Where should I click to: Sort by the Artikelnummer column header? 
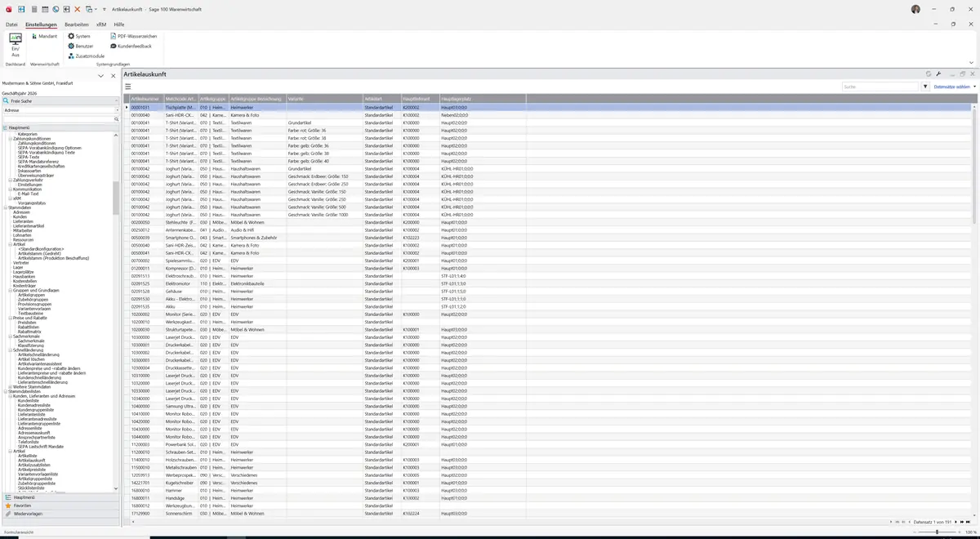point(146,99)
